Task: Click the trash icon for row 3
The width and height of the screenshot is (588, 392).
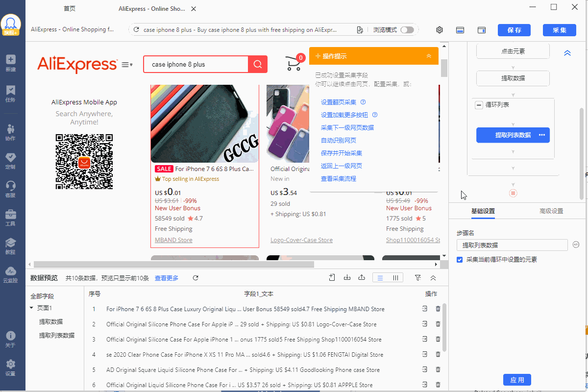Action: pos(438,339)
